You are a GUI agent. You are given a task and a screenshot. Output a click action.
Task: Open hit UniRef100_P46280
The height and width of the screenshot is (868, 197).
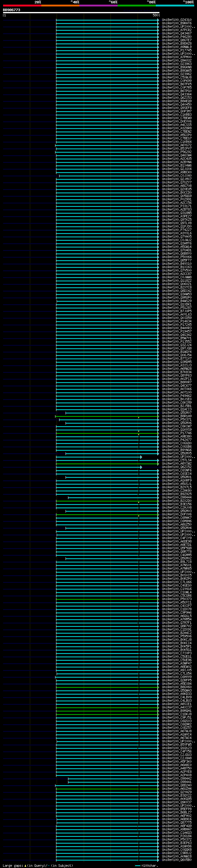(177, 37)
